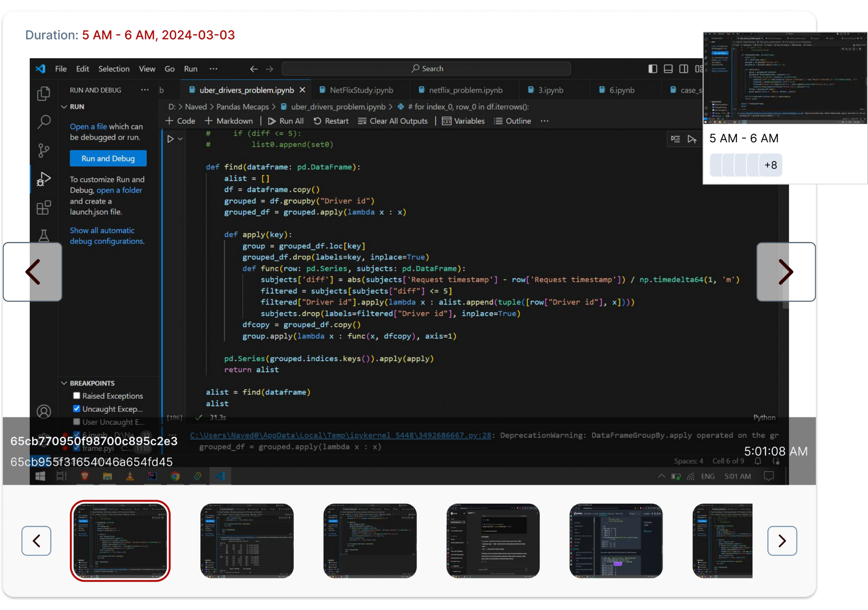868x610 pixels.
Task: Go to next screenshot with large right arrow
Action: tap(786, 272)
